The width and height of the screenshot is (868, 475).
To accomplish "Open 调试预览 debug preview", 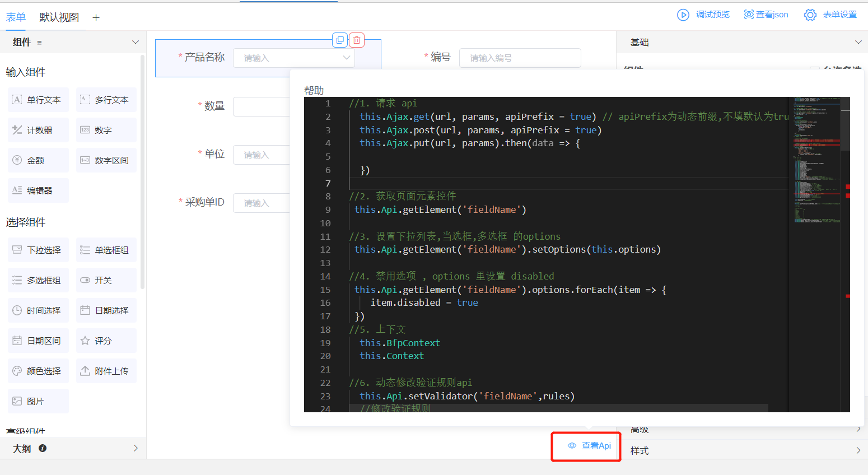I will [x=703, y=15].
